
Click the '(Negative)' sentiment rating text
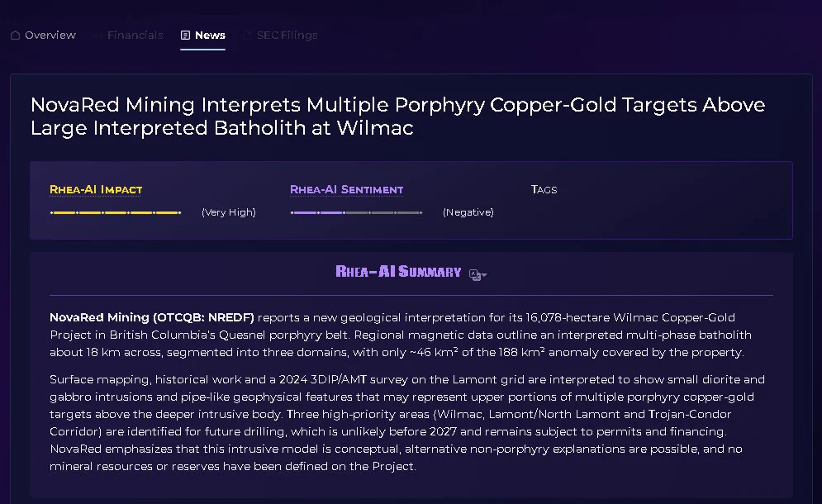[x=468, y=212]
